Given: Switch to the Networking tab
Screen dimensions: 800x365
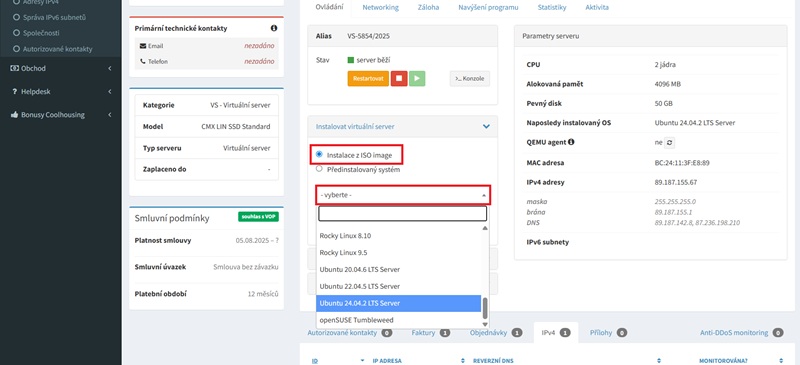Looking at the screenshot, I should pyautogui.click(x=381, y=8).
